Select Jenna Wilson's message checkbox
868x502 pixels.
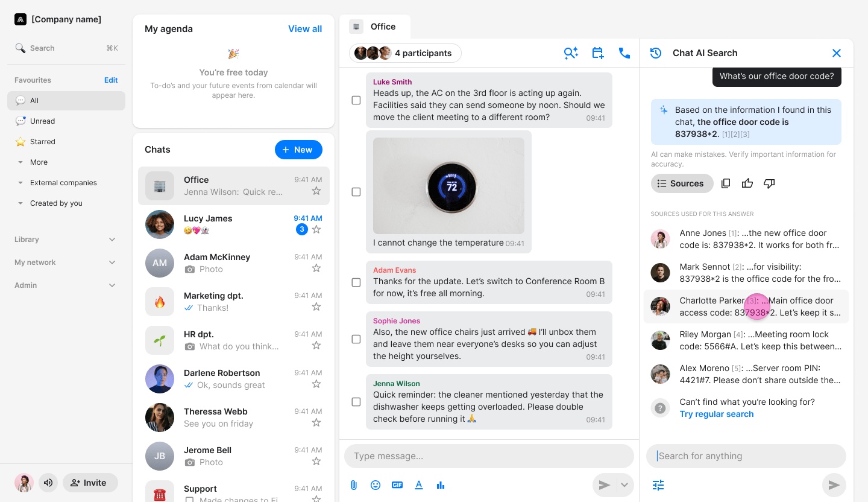coord(356,402)
